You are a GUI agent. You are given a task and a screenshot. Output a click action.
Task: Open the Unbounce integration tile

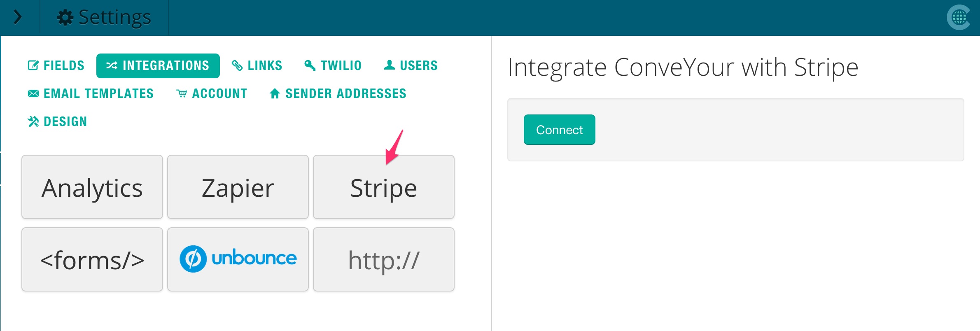(x=238, y=259)
